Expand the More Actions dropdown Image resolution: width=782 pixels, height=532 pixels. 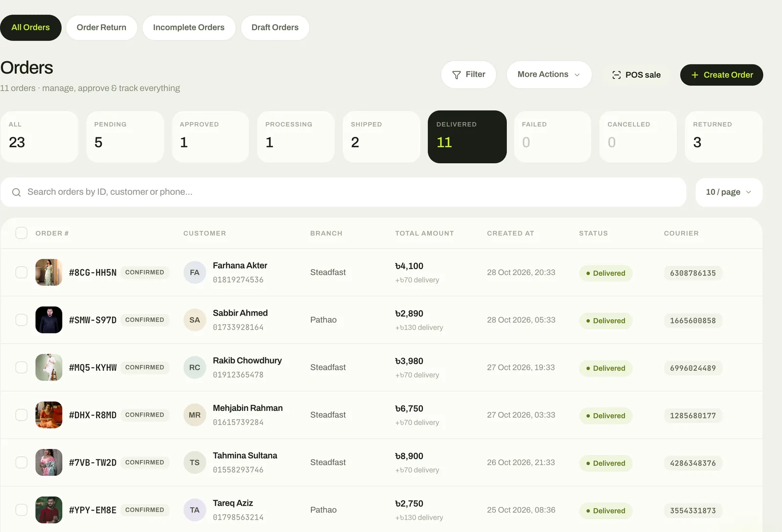coord(549,75)
